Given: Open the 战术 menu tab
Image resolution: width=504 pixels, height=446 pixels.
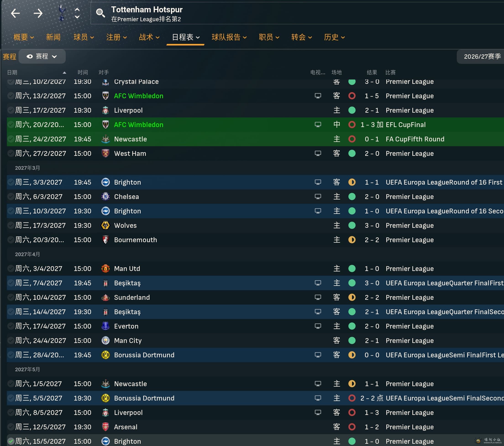Looking at the screenshot, I should point(149,37).
